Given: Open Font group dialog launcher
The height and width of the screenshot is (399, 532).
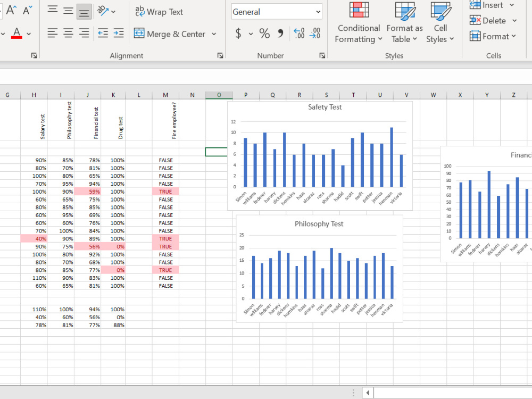Looking at the screenshot, I should click(34, 55).
